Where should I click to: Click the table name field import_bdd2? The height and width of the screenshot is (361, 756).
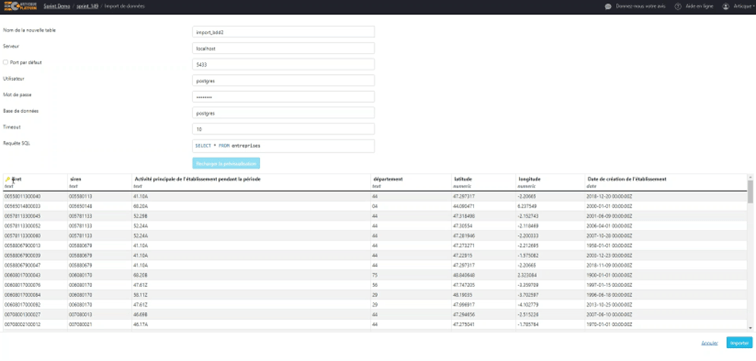(x=284, y=32)
